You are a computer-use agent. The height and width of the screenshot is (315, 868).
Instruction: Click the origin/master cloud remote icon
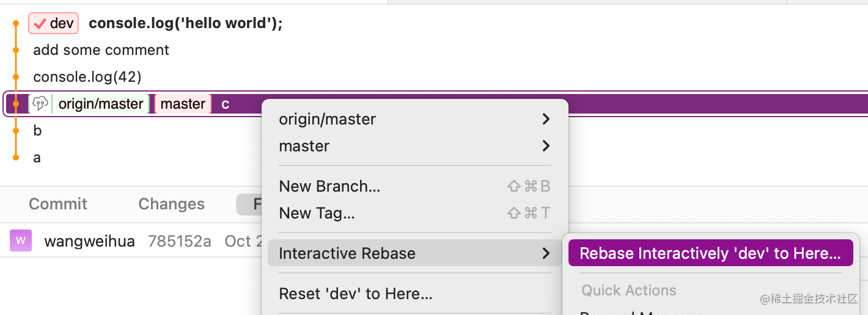pos(40,104)
